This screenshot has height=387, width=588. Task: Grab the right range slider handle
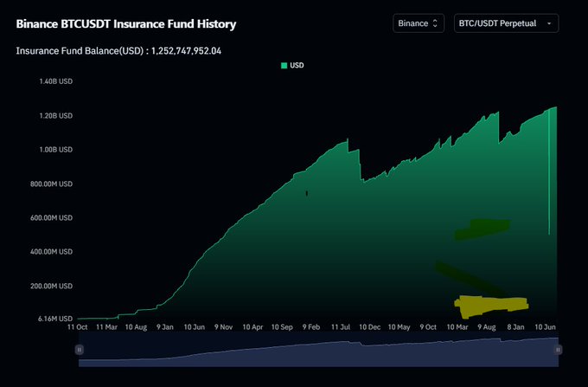[x=558, y=350]
